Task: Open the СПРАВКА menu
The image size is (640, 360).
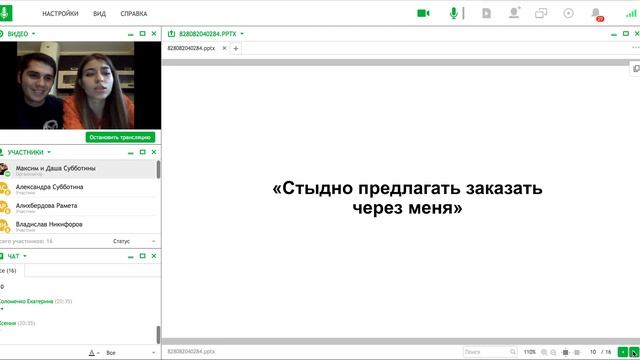Action: click(x=133, y=13)
